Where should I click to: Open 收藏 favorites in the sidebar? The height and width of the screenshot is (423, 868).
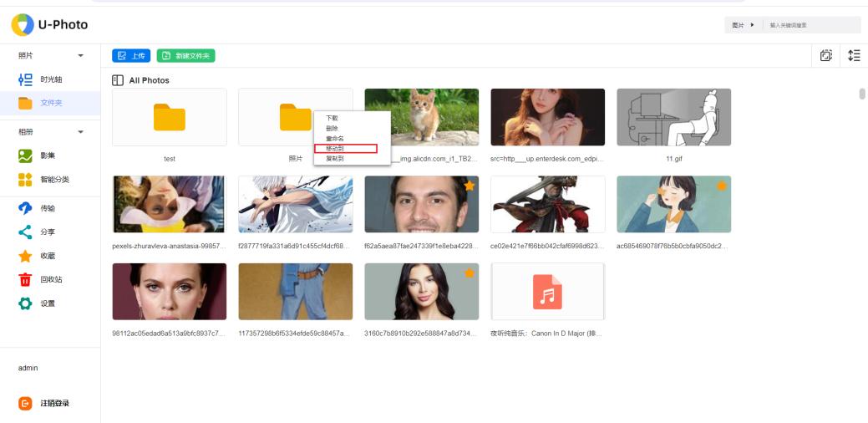pyautogui.click(x=48, y=256)
